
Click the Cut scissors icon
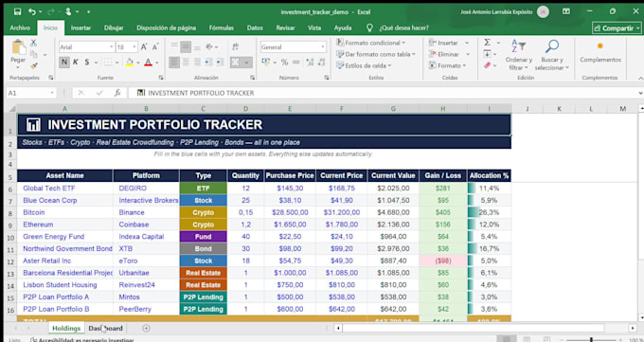[34, 43]
